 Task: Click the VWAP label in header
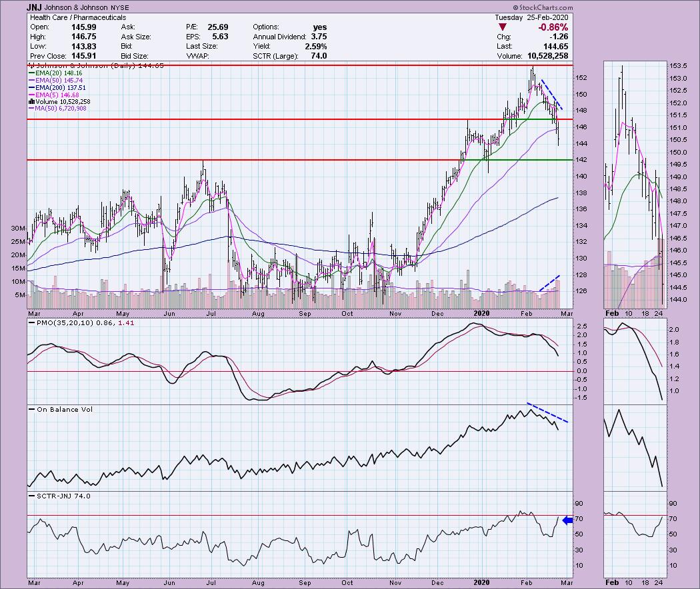pyautogui.click(x=197, y=56)
